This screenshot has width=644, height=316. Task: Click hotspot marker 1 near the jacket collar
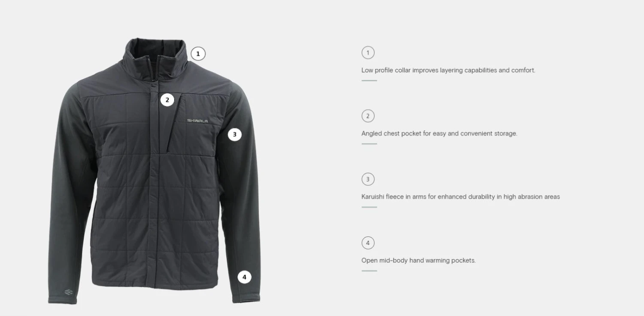(198, 54)
